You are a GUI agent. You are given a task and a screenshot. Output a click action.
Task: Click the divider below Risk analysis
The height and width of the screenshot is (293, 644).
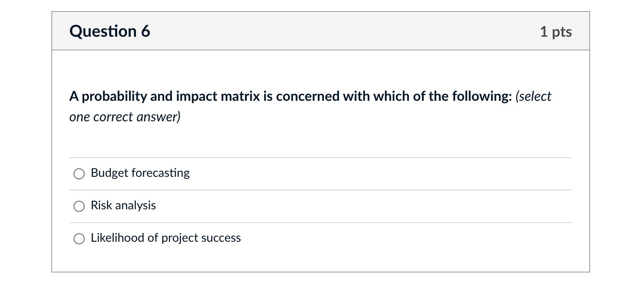point(320,222)
